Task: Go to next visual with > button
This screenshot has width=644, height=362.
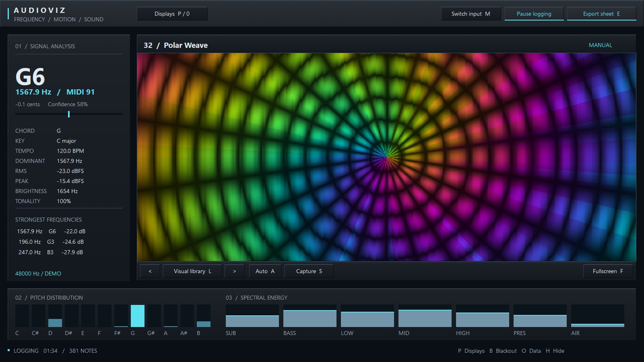Action: (235, 271)
